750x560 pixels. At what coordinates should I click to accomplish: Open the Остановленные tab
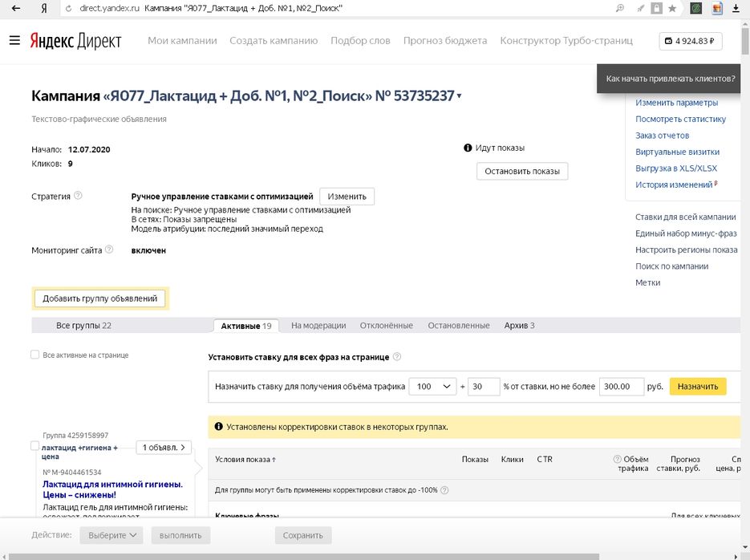(x=459, y=326)
